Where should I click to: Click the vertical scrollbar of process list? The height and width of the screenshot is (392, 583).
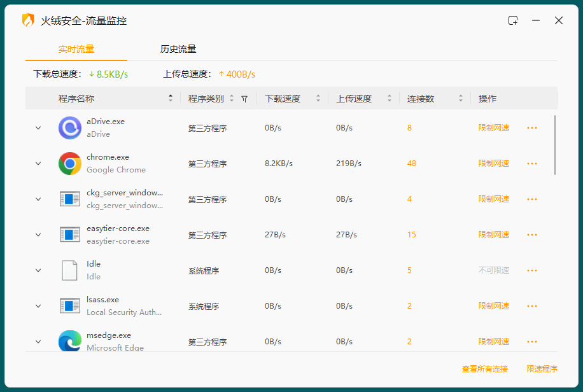[x=555, y=145]
